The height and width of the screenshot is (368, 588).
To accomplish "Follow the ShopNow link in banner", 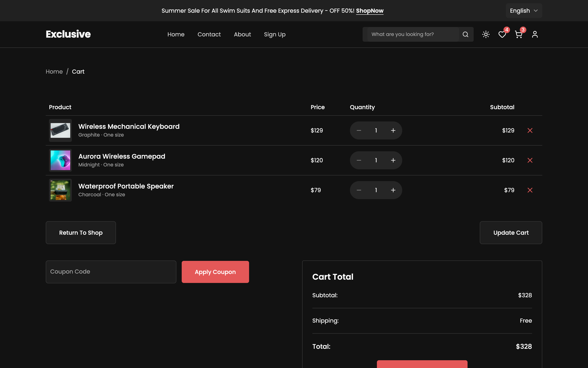I will click(370, 11).
